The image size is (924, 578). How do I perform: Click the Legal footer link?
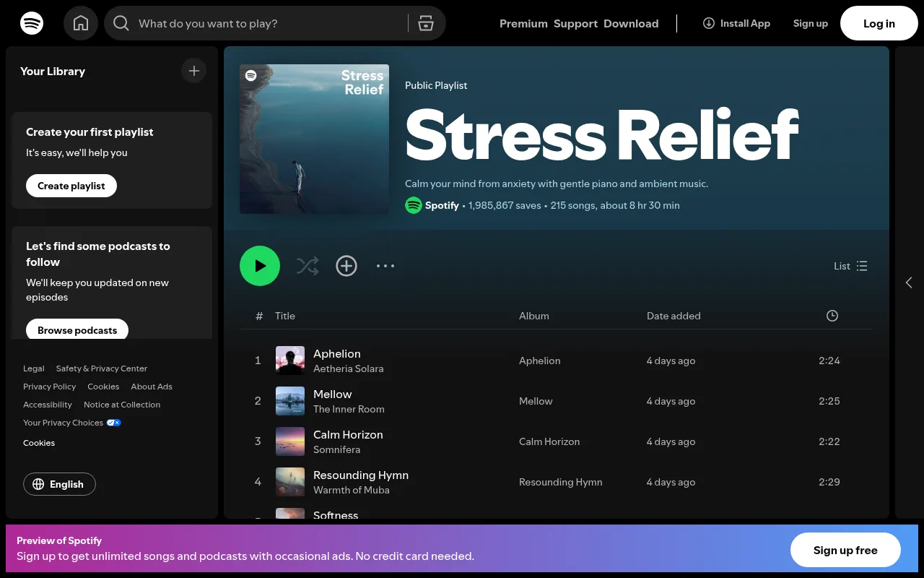[34, 368]
